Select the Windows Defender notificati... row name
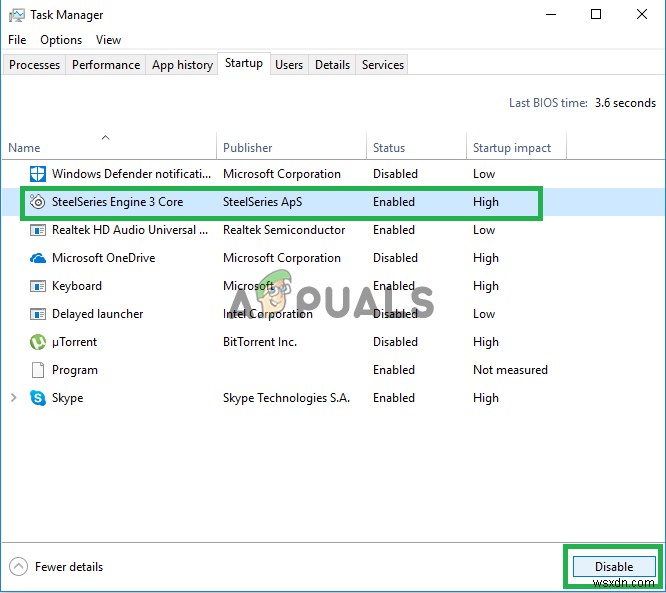The image size is (666, 593). (x=131, y=174)
